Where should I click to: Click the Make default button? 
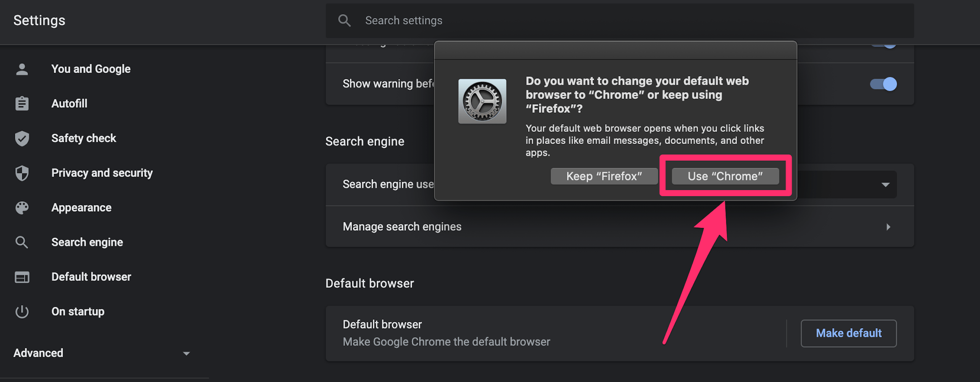pyautogui.click(x=849, y=333)
